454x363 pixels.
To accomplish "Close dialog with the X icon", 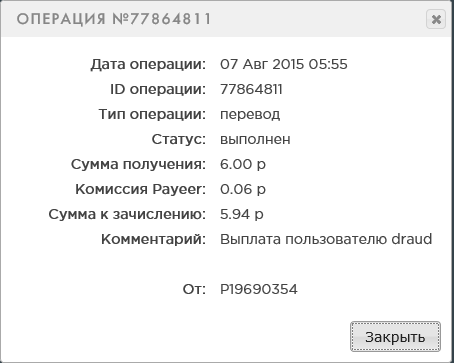I will coord(436,19).
